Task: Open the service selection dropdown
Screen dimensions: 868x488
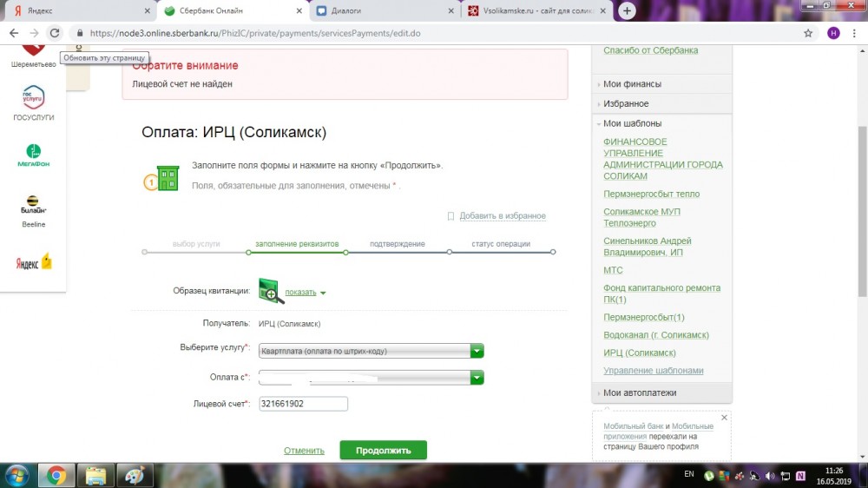Action: coord(477,351)
